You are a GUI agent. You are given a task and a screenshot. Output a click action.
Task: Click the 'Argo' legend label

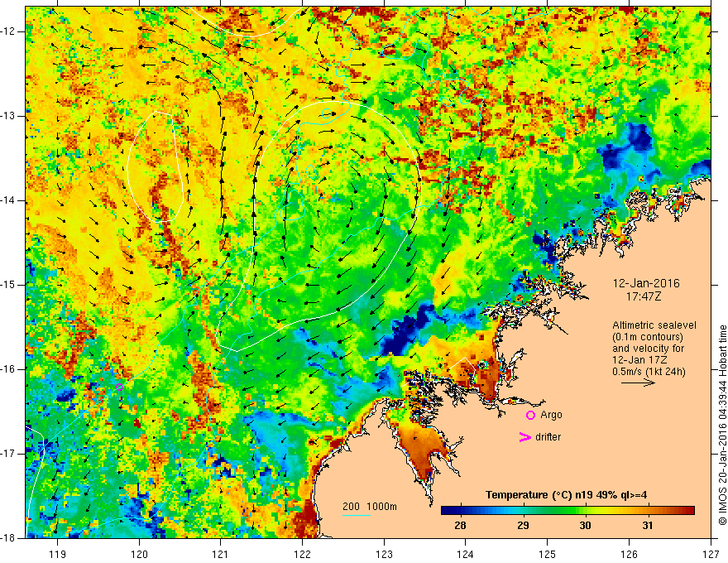click(551, 415)
